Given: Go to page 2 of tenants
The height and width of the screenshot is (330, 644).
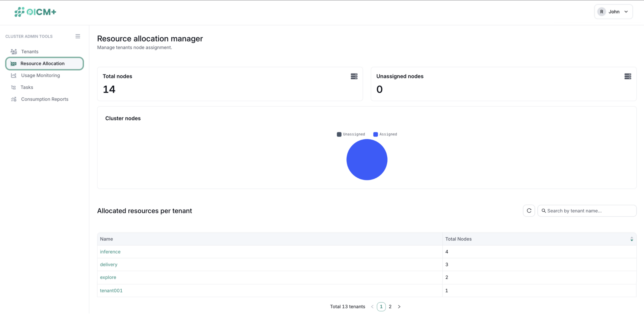Looking at the screenshot, I should tap(390, 307).
